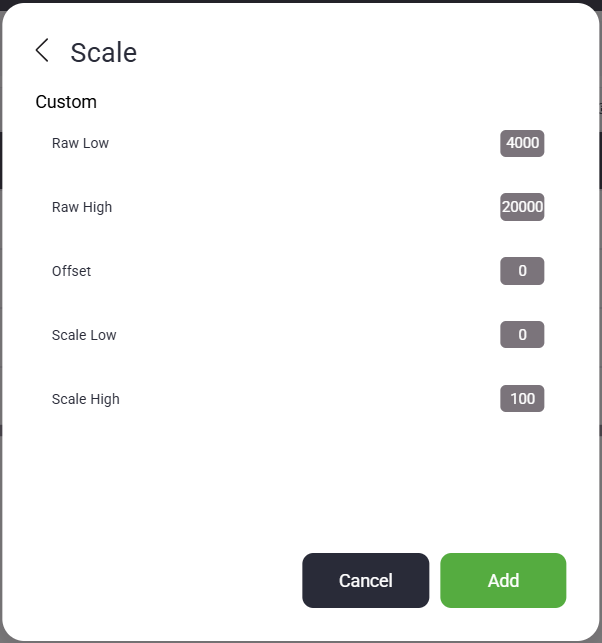This screenshot has width=602, height=643.
Task: Confirm with the green Add button
Action: pyautogui.click(x=503, y=581)
